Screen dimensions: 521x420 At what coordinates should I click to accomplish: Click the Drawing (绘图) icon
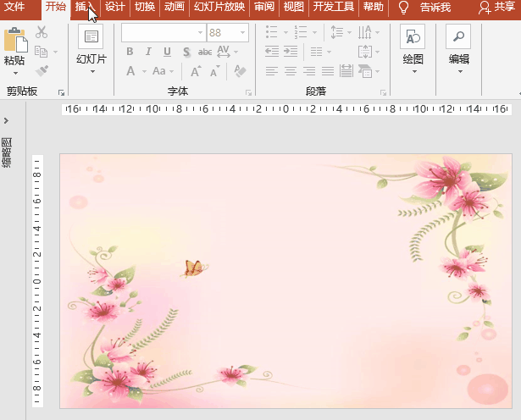tap(413, 36)
